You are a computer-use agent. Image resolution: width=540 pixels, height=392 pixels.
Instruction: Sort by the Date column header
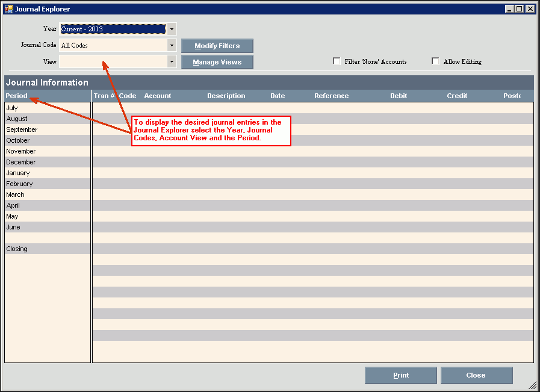(x=278, y=96)
